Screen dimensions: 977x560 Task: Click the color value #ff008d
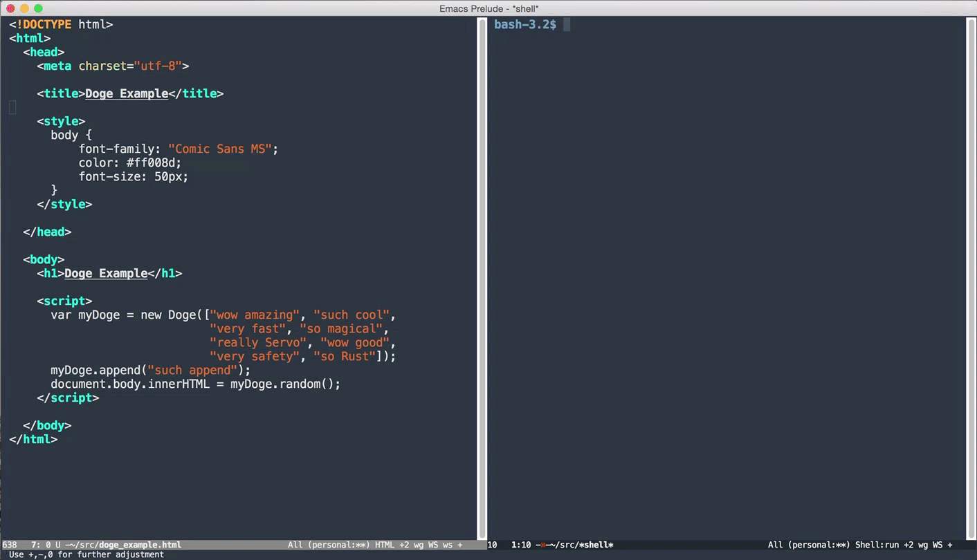(151, 162)
